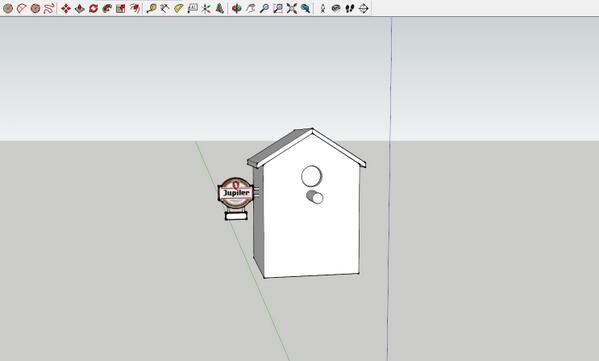
Task: Pick the Tape Measure tool
Action: click(151, 8)
